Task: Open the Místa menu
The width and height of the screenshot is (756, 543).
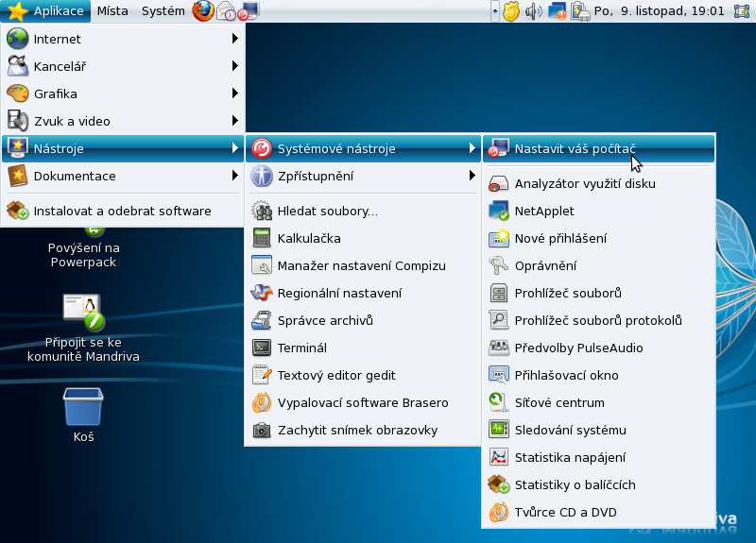Action: (x=112, y=11)
